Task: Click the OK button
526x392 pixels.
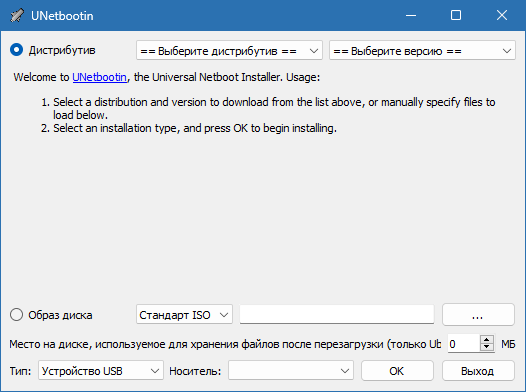Action: point(397,371)
